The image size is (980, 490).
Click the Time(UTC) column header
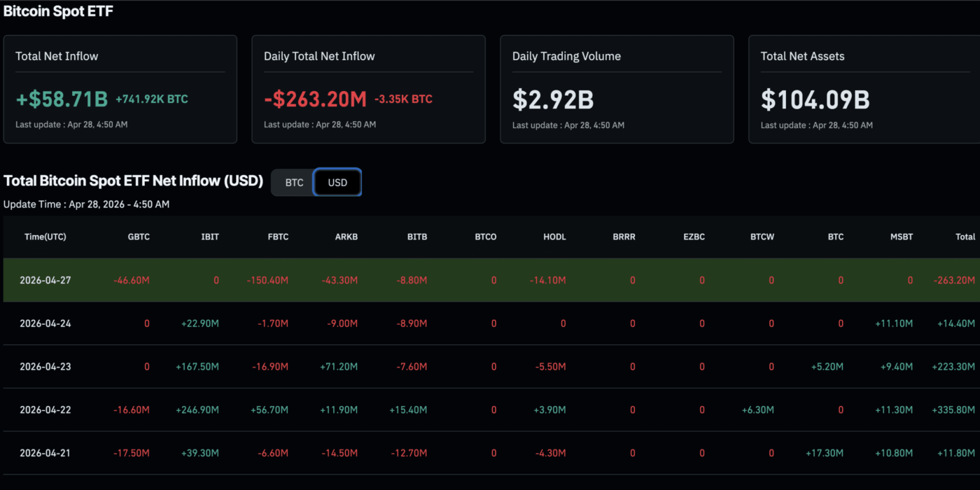45,237
